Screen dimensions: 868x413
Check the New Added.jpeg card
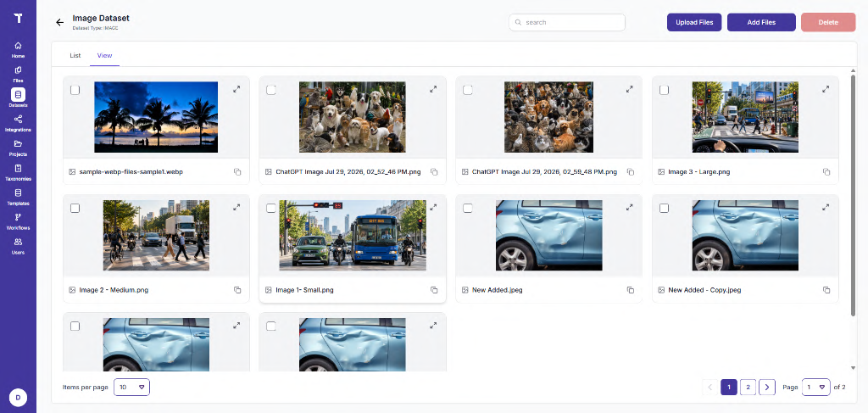[x=468, y=208]
